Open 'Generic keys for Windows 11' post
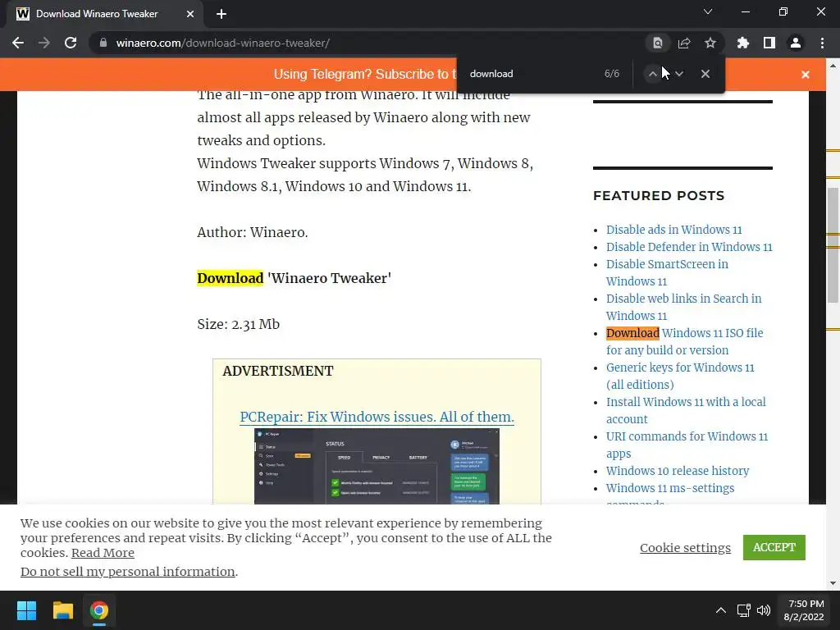Image resolution: width=840 pixels, height=630 pixels. [680, 376]
